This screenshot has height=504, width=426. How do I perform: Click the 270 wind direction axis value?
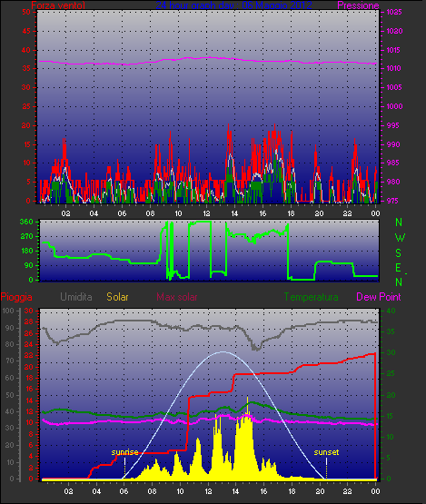pos(26,236)
